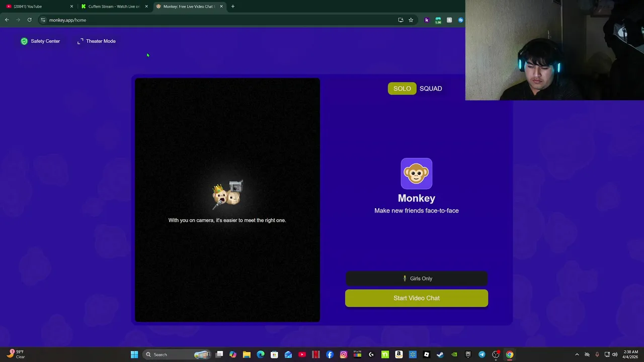Open the blue circular browser extension
This screenshot has height=362, width=644.
coord(460,20)
